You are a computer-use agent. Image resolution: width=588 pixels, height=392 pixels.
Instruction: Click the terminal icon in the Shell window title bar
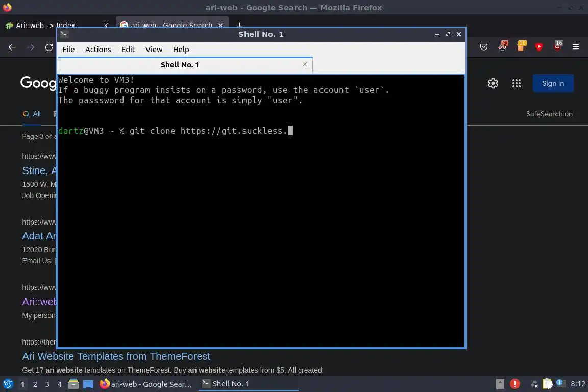click(64, 34)
